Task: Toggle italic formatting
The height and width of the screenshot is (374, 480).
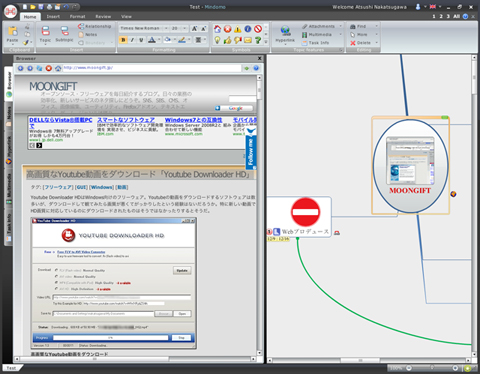Action: (x=132, y=40)
